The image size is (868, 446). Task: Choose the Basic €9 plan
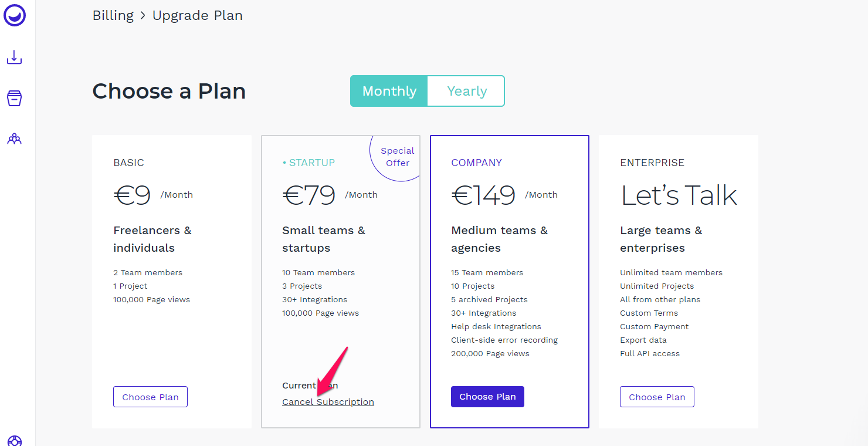(x=150, y=397)
